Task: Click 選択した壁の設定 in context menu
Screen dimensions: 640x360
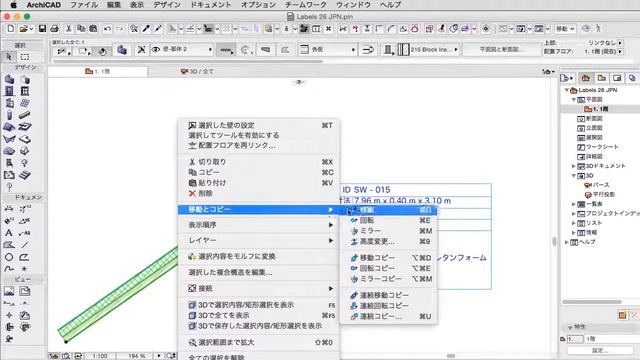Action: click(258, 125)
